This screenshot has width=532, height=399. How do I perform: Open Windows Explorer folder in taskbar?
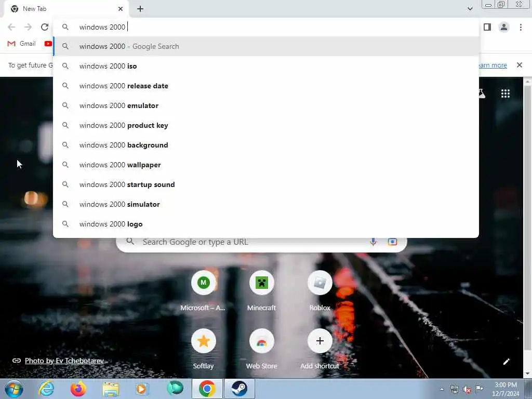(x=111, y=390)
